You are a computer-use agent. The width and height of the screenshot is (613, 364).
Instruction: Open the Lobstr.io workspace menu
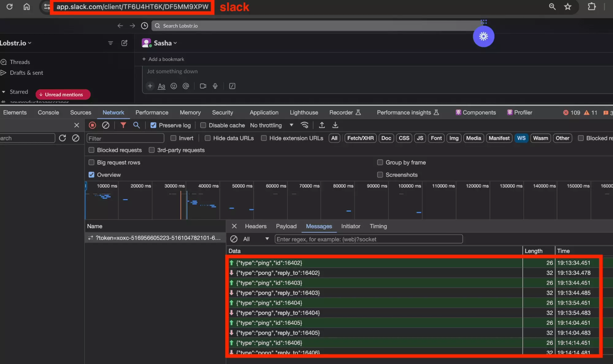16,43
